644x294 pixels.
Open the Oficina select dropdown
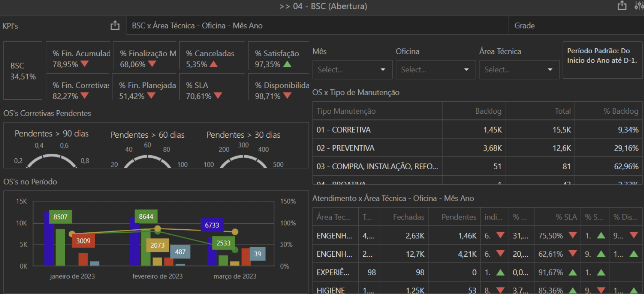point(436,70)
